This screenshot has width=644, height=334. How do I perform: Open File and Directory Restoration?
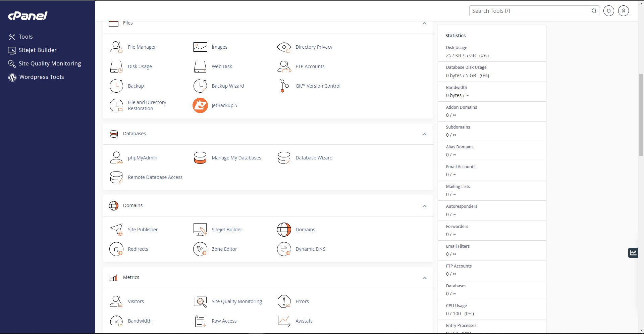pyautogui.click(x=147, y=105)
